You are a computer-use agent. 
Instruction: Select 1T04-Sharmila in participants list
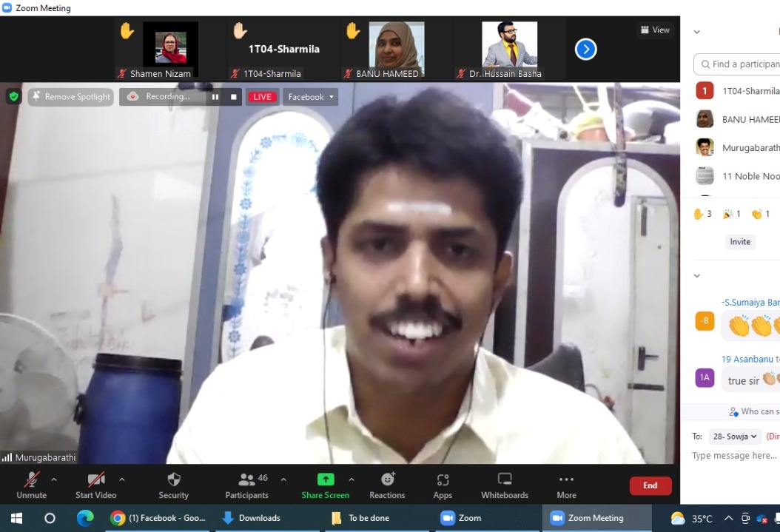pyautogui.click(x=737, y=91)
